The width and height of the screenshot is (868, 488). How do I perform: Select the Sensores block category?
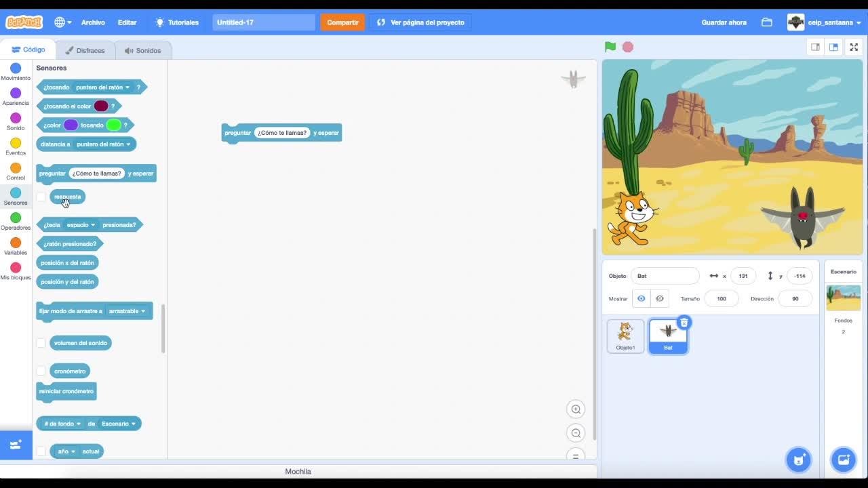(16, 197)
